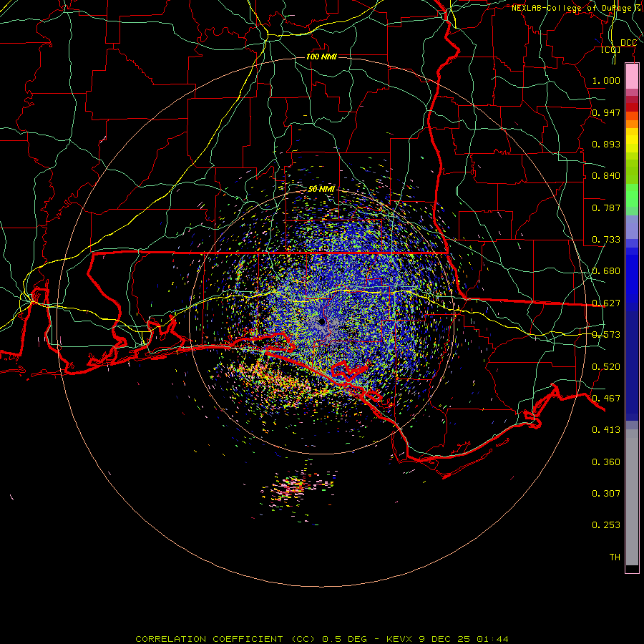
Task: Click the 0.893 scale value
Action: click(x=606, y=144)
